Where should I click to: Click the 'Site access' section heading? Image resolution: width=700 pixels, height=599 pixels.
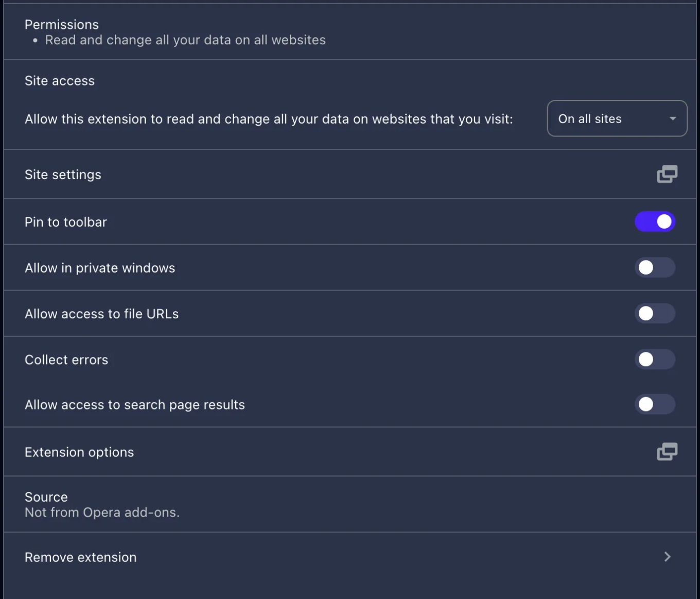pyautogui.click(x=60, y=81)
